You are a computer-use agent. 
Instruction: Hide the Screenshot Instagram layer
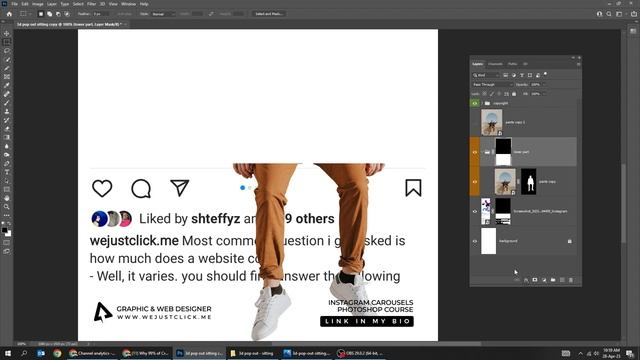(x=475, y=211)
